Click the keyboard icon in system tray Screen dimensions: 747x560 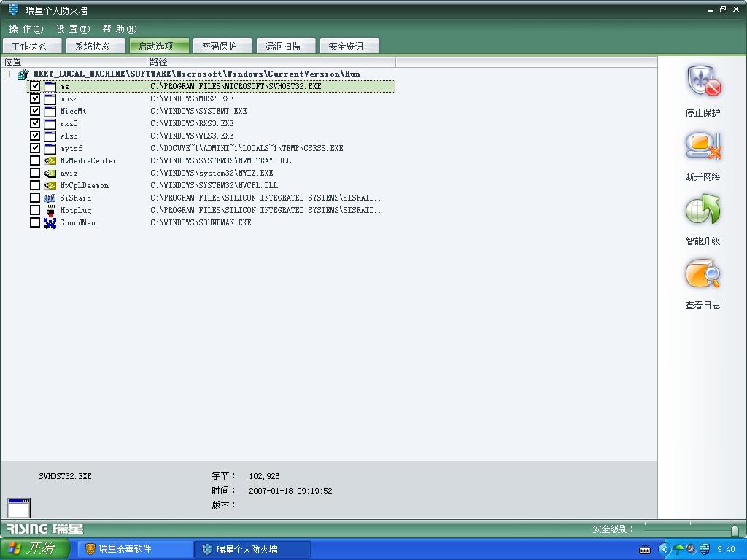click(645, 550)
